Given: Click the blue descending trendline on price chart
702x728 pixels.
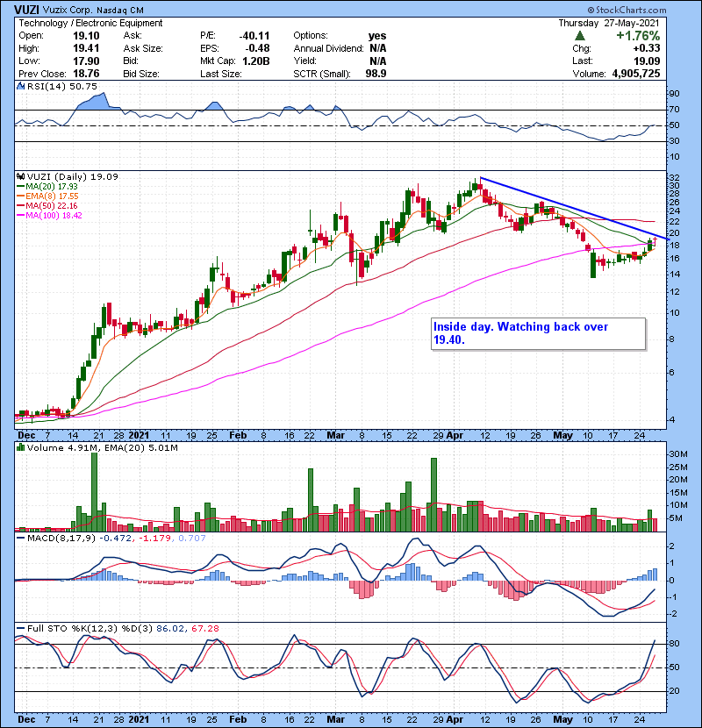Looking at the screenshot, I should pyautogui.click(x=574, y=208).
